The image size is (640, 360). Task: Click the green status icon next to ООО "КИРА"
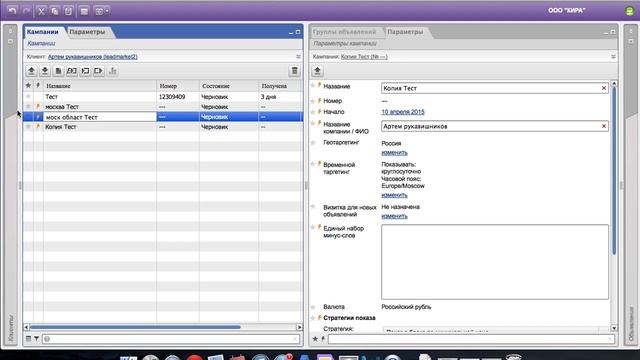[x=629, y=11]
